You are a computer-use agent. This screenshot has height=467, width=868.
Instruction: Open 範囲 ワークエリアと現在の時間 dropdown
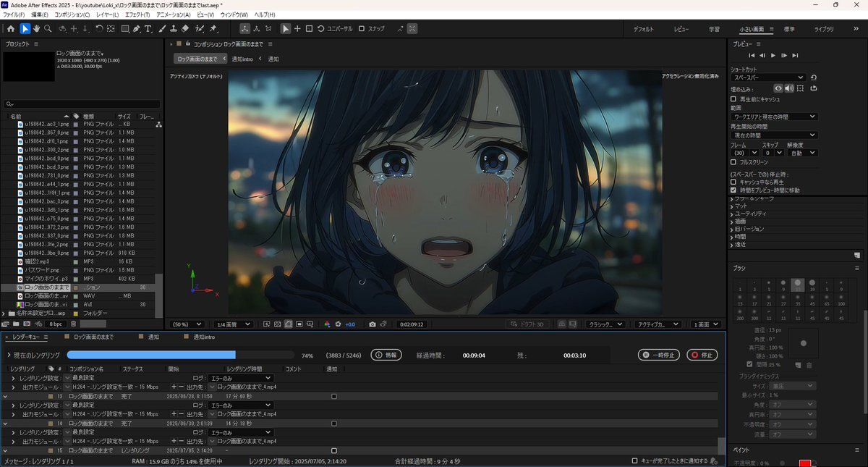tap(774, 117)
